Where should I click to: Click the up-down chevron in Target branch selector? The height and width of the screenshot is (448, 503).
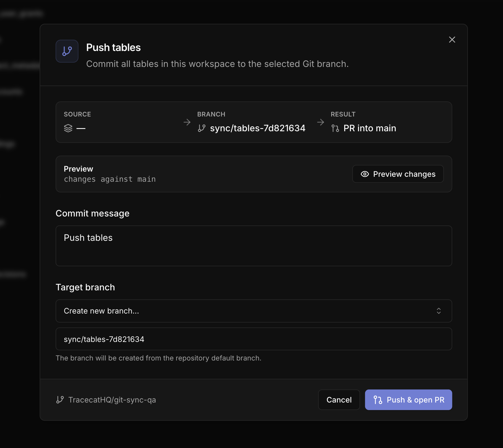[x=439, y=311]
